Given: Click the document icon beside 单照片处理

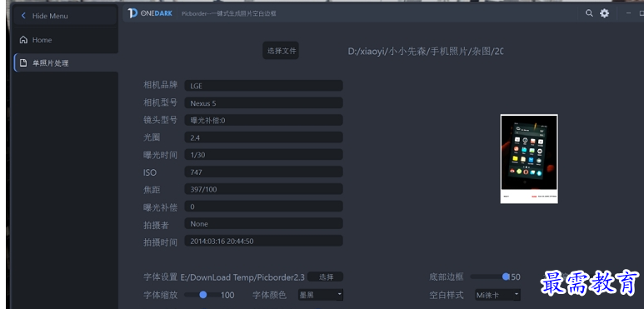Looking at the screenshot, I should 24,63.
